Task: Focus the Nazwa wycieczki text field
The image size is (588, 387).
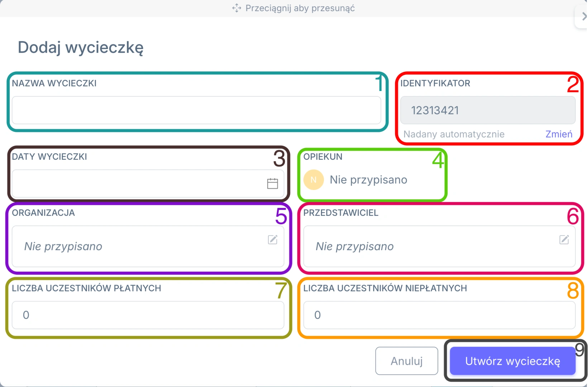Action: point(196,110)
